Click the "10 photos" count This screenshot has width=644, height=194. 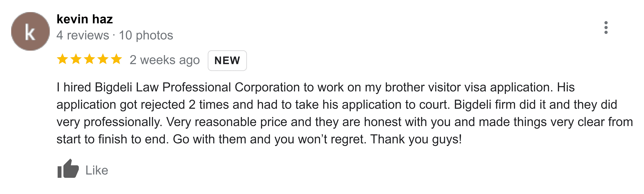tap(146, 35)
